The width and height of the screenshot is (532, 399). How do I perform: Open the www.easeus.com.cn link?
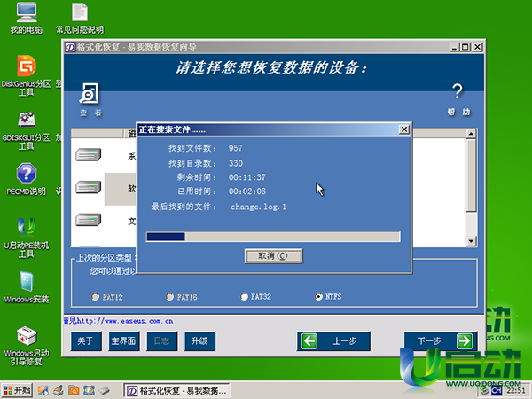coord(125,321)
